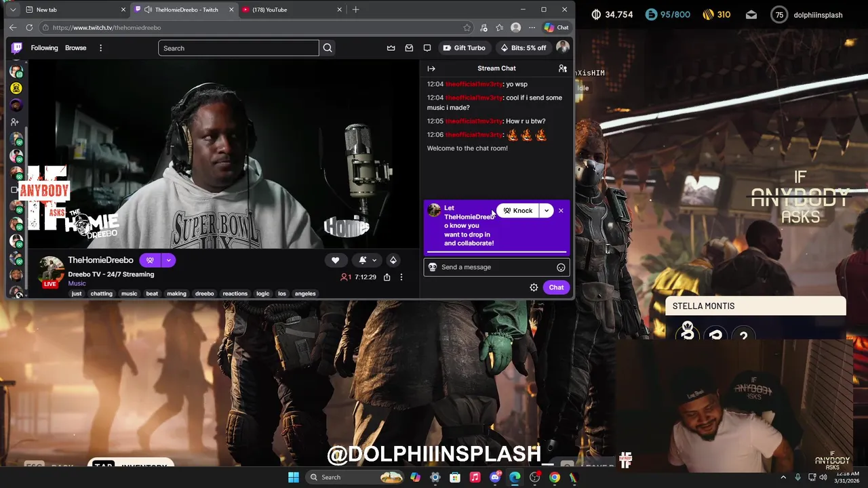Click the share stream icon
This screenshot has width=868, height=488.
point(387,277)
